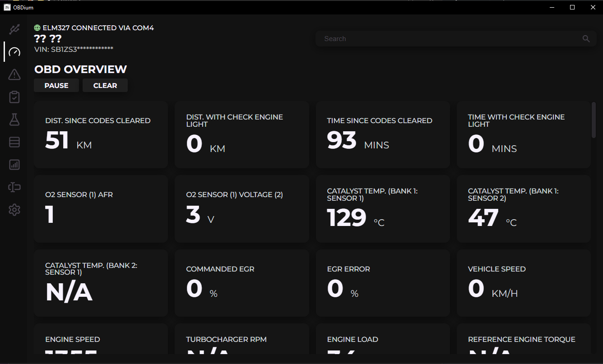The image size is (603, 364).
Task: Pause the live OBD data
Action: 56,85
